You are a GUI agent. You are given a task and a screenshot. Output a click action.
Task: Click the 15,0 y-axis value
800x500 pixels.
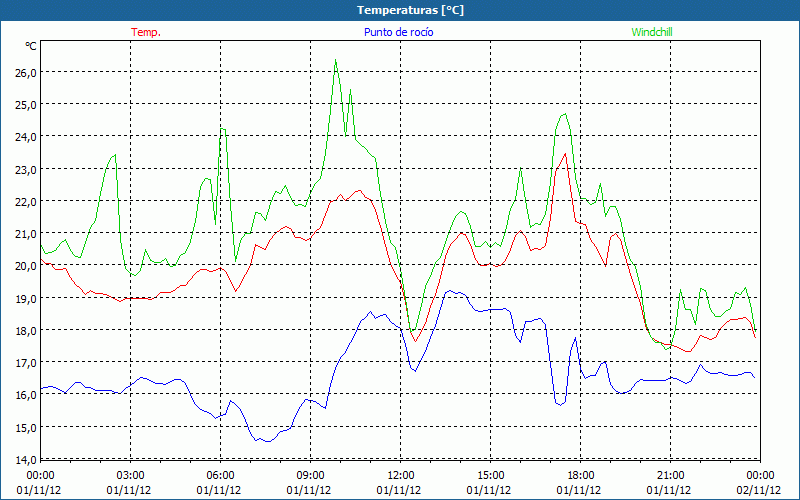[27, 428]
